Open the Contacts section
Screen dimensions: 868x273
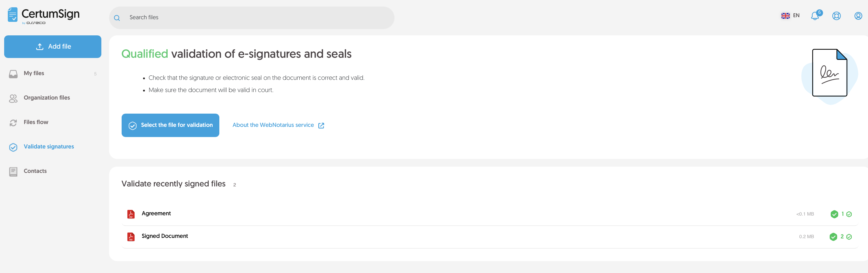click(x=35, y=171)
